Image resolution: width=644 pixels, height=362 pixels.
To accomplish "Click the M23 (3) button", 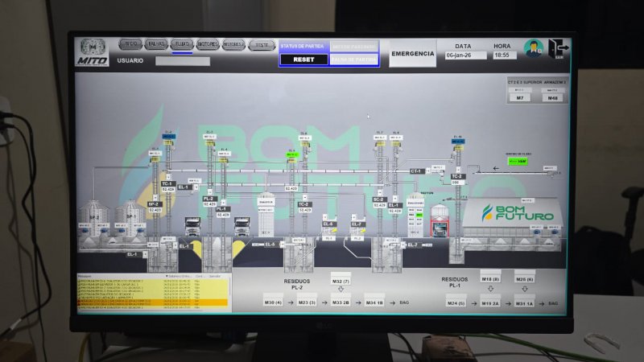I will 307,300.
